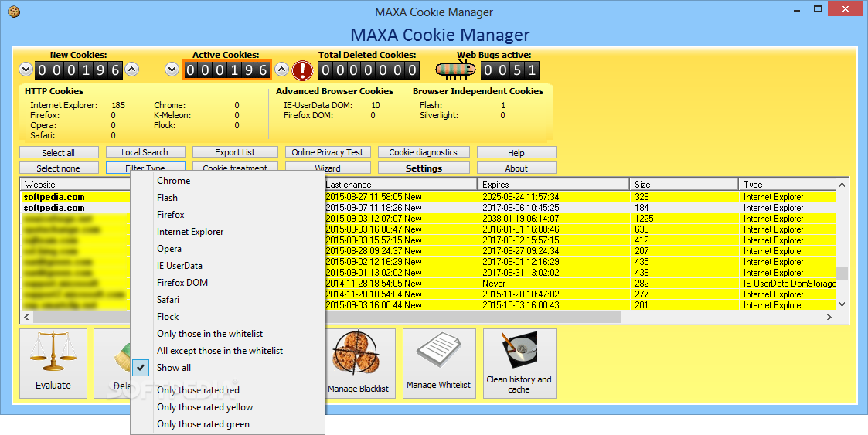Screen dimensions: 868x435
Task: Choose Safari in the filter menu
Action: coord(227,300)
